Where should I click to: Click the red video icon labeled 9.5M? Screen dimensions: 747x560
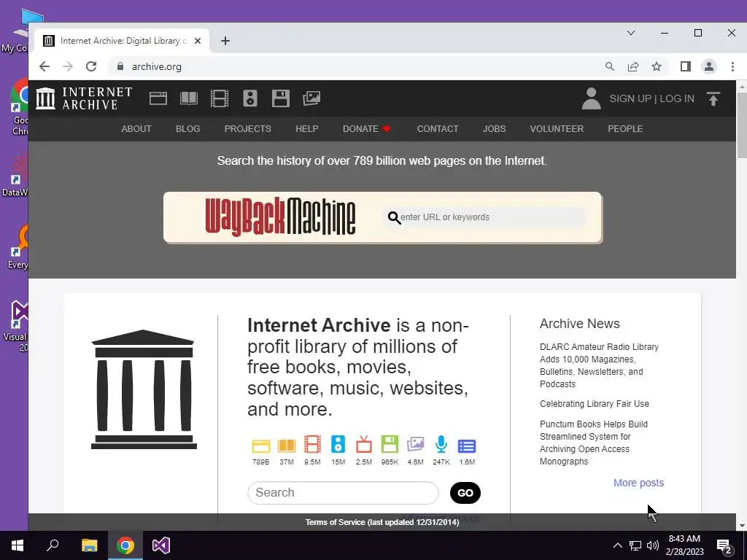tap(312, 444)
